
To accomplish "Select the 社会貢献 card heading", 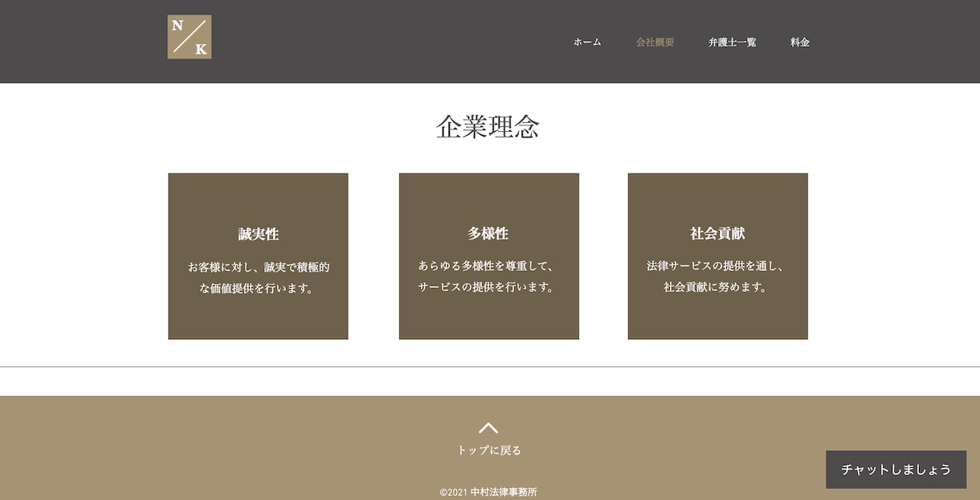I will click(717, 233).
